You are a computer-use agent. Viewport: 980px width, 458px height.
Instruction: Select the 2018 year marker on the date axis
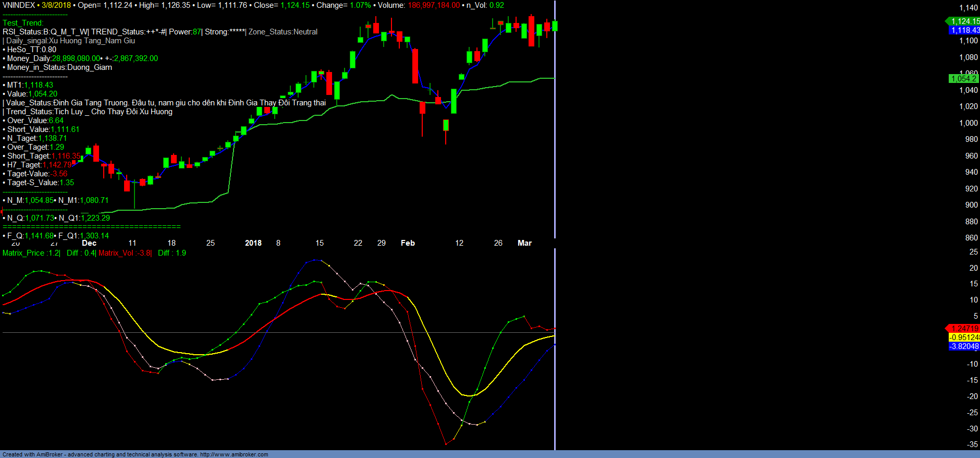[253, 243]
